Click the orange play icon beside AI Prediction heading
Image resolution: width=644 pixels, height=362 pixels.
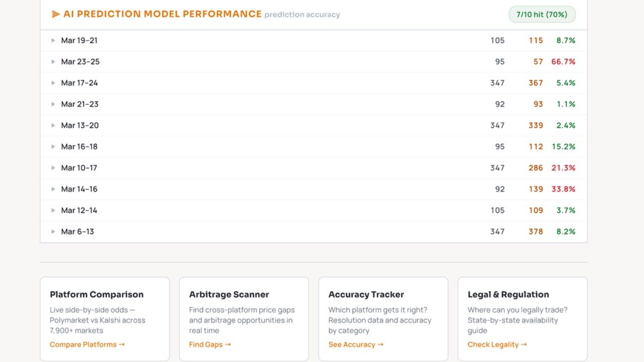tap(56, 14)
